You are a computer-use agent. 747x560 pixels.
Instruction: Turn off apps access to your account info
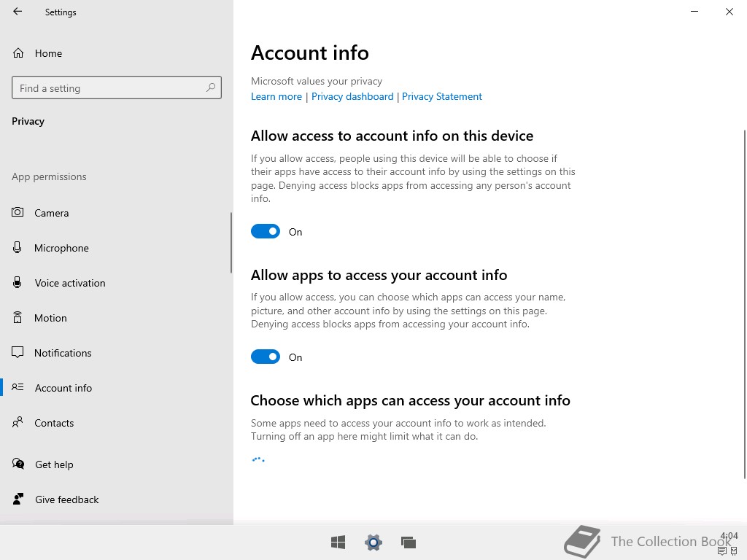tap(266, 357)
